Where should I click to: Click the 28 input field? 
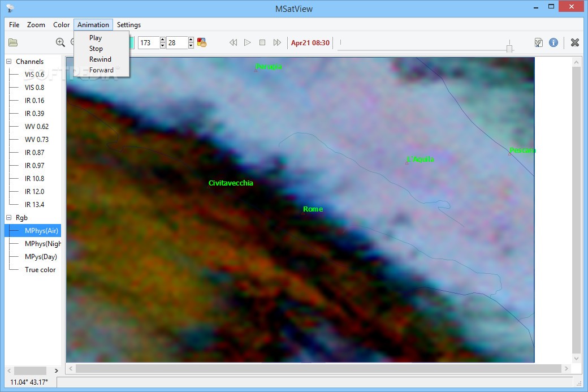coord(177,43)
